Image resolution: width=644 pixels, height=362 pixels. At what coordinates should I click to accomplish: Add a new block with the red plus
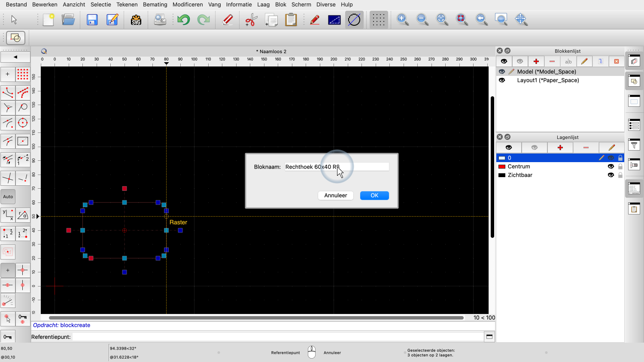tap(536, 61)
